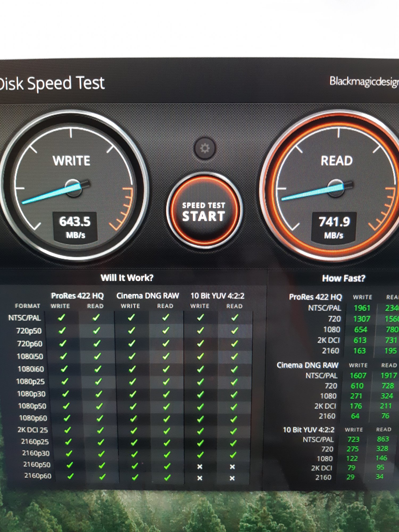Select the 10 Bit YUV write value "79"

point(351,468)
